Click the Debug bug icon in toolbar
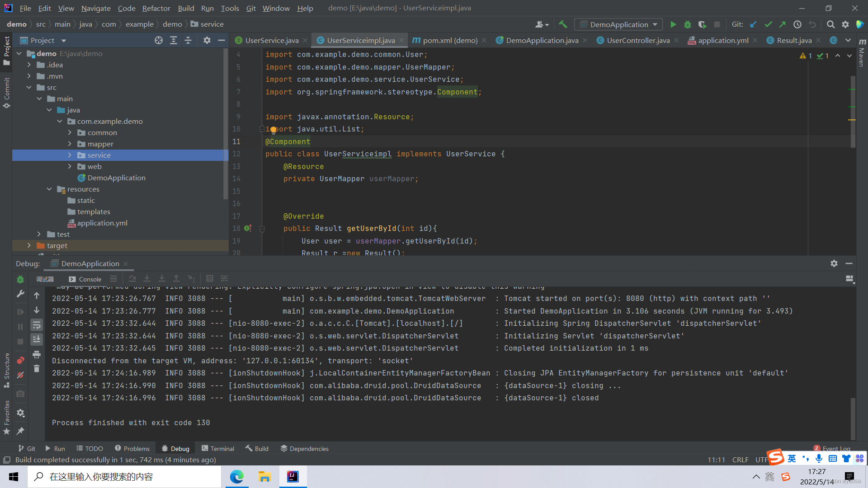The image size is (868, 488). point(687,24)
